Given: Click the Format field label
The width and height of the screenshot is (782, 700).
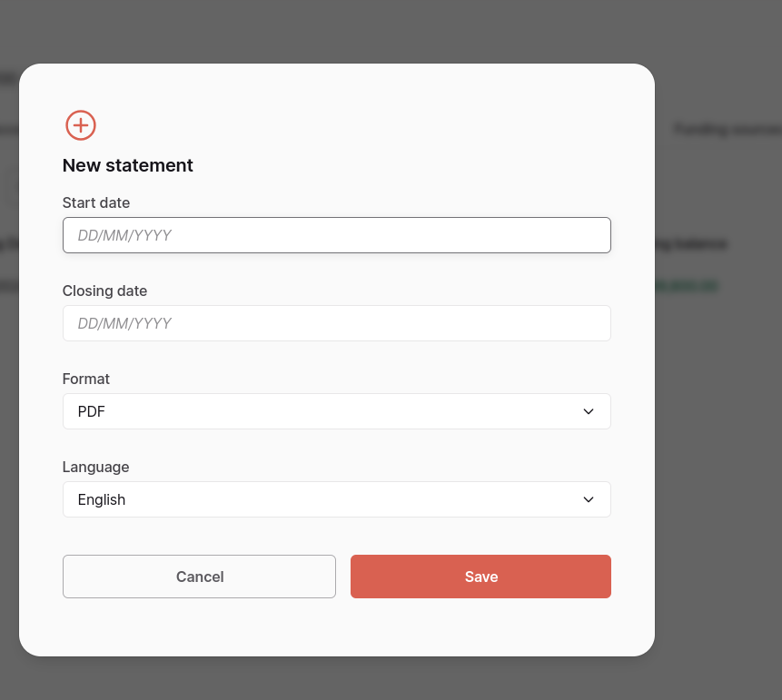Looking at the screenshot, I should (x=85, y=379).
